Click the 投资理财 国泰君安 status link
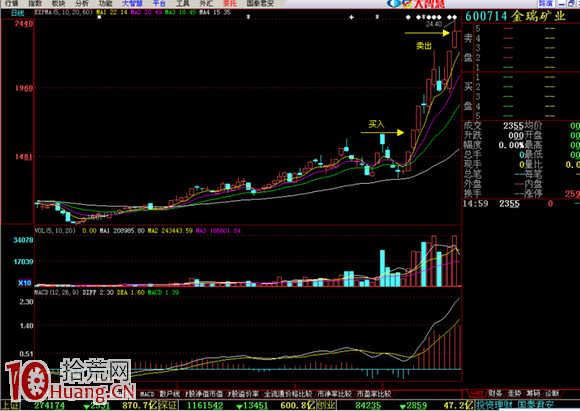Viewport: 580px width, 411px height. (515, 405)
